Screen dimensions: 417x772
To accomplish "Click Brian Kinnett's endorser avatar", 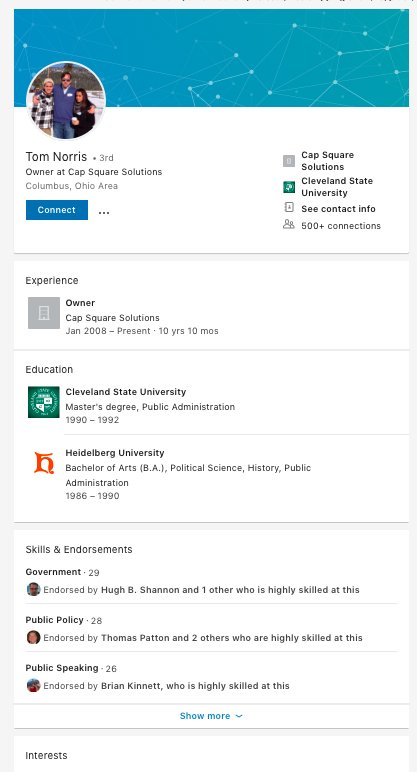I will pos(33,685).
